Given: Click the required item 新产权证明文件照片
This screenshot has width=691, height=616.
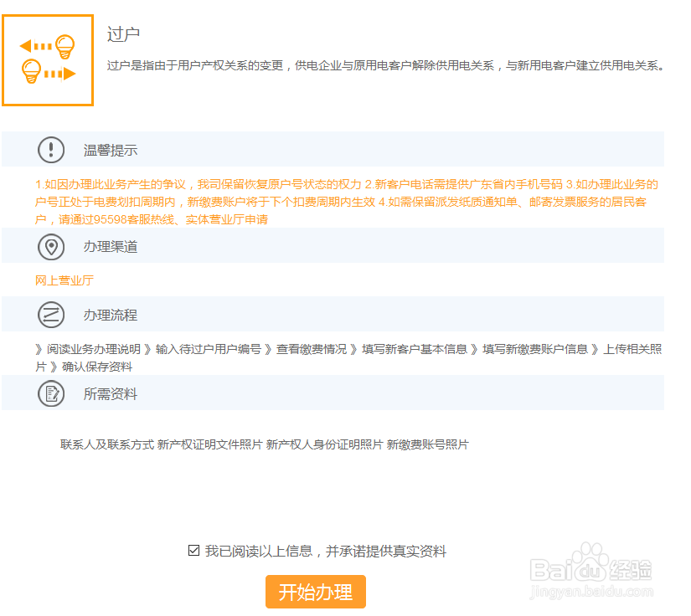Looking at the screenshot, I should coord(209,444).
